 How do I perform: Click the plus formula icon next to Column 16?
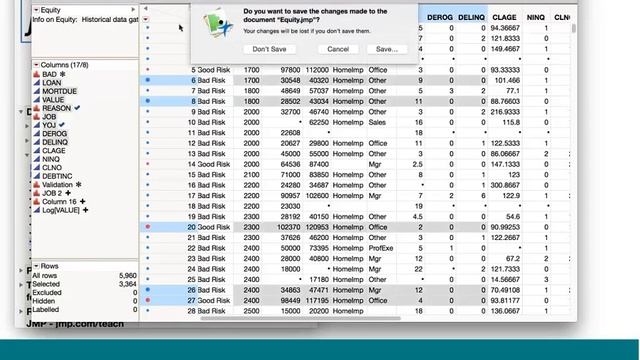click(x=82, y=202)
